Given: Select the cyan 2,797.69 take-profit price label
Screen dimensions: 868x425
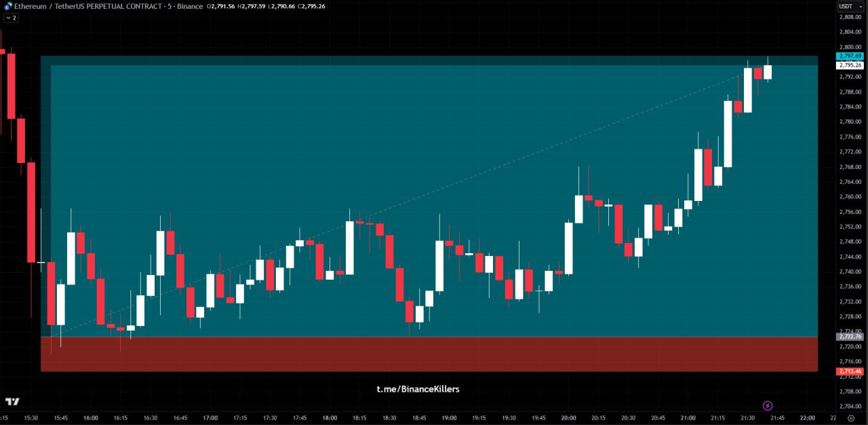Looking at the screenshot, I should point(850,56).
